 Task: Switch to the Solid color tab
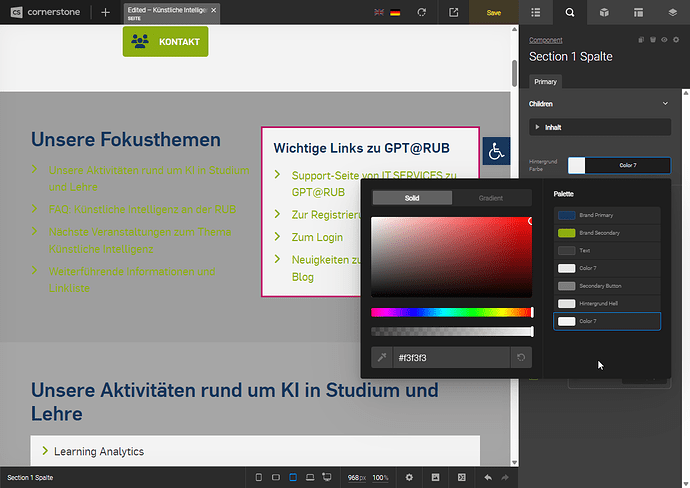tap(412, 198)
